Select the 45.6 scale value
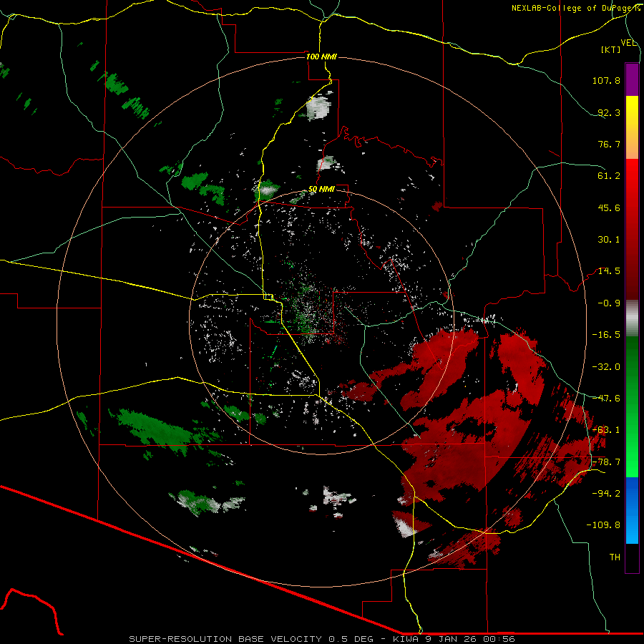The width and height of the screenshot is (644, 644). (609, 208)
